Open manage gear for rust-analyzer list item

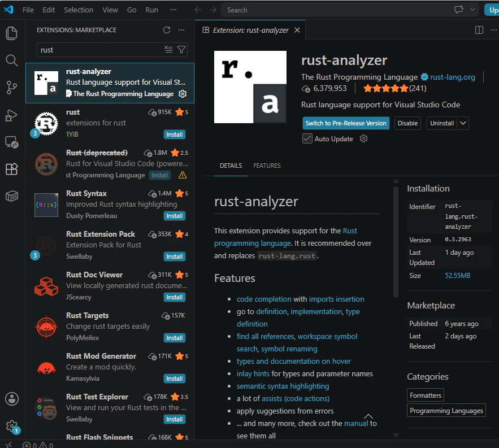click(183, 94)
